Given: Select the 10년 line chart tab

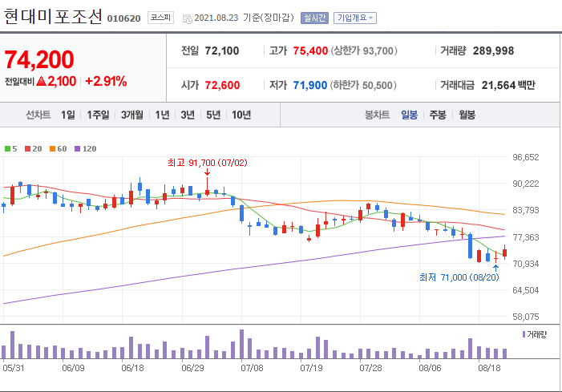Looking at the screenshot, I should 241,115.
